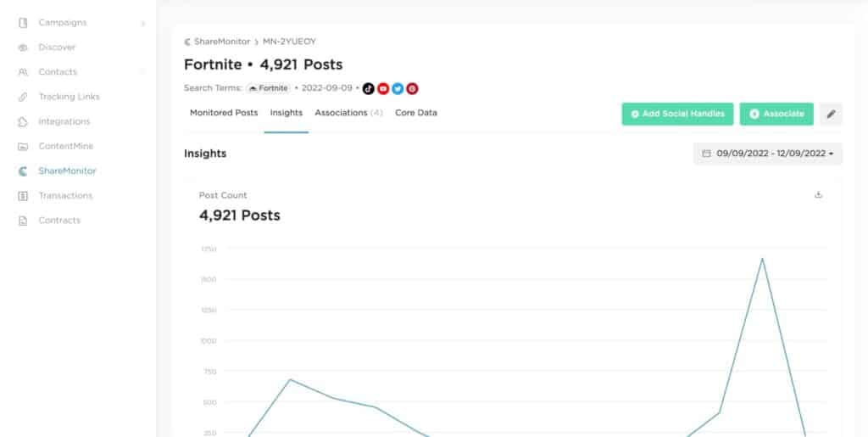Click the "Post Count" label

pos(223,195)
